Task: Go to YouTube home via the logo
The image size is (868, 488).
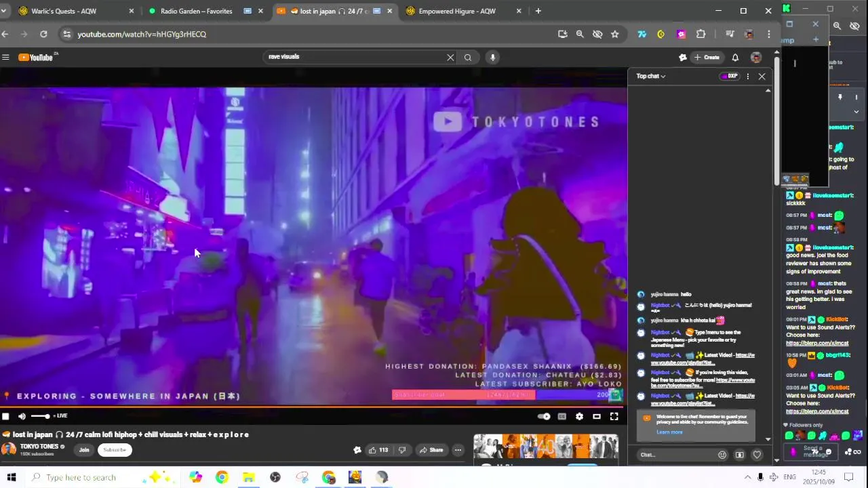Action: click(35, 58)
